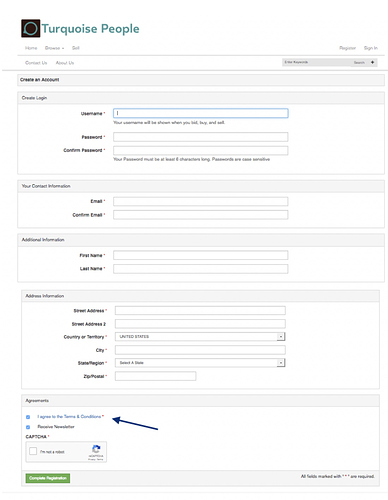Click the plus icon beside Search

[372, 62]
